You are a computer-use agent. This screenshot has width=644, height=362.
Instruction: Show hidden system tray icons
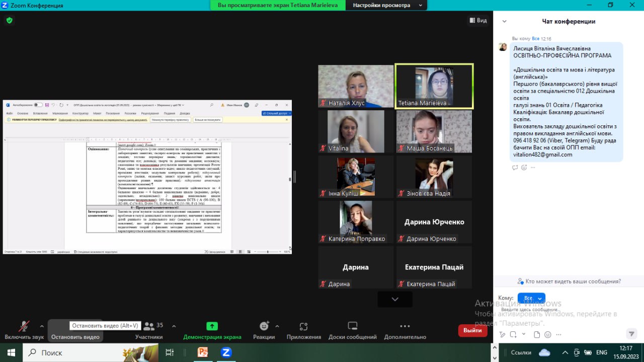[x=565, y=352]
